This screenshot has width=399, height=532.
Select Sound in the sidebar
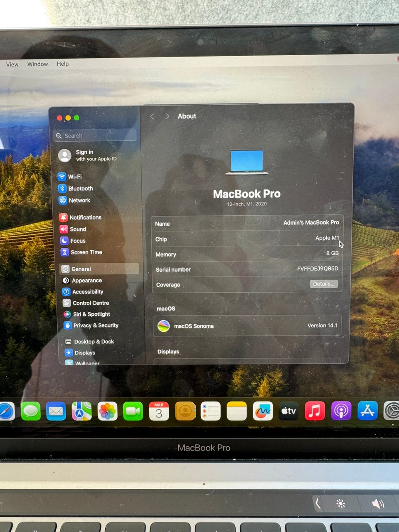pyautogui.click(x=73, y=229)
